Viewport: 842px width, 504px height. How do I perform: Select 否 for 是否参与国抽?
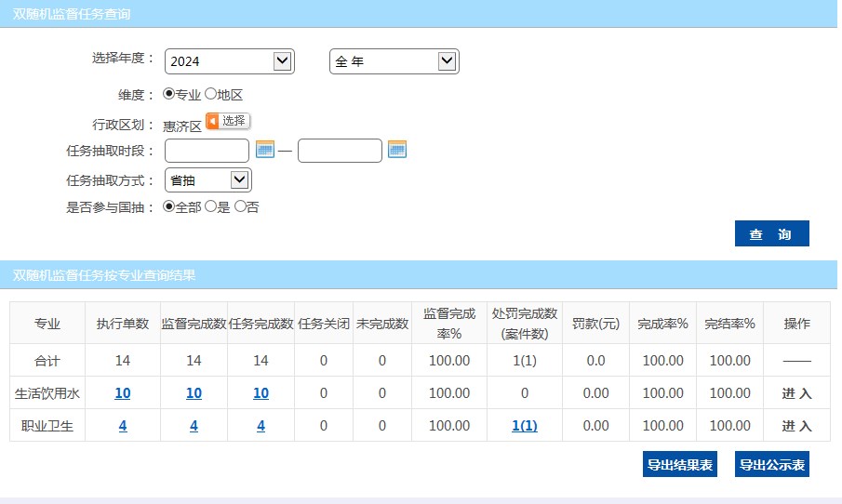[x=240, y=206]
